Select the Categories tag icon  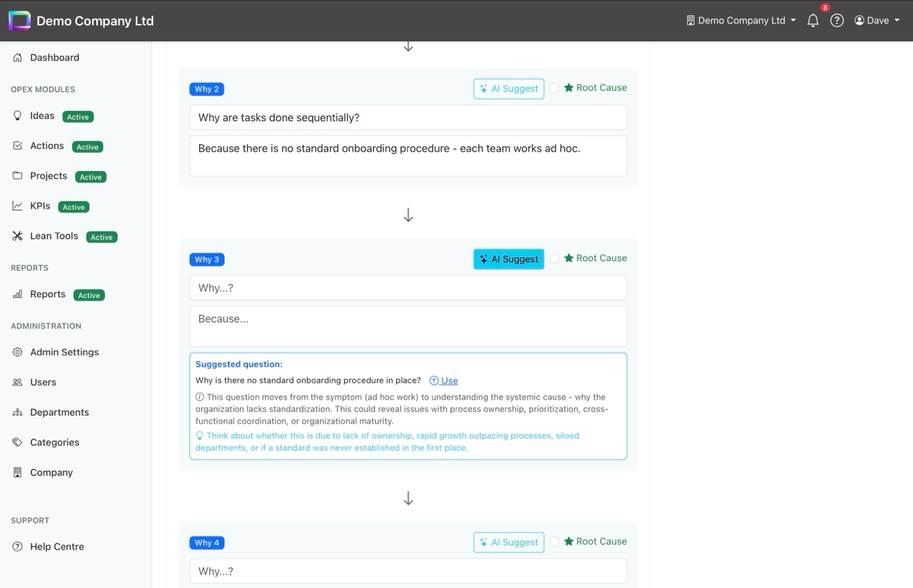coord(17,442)
